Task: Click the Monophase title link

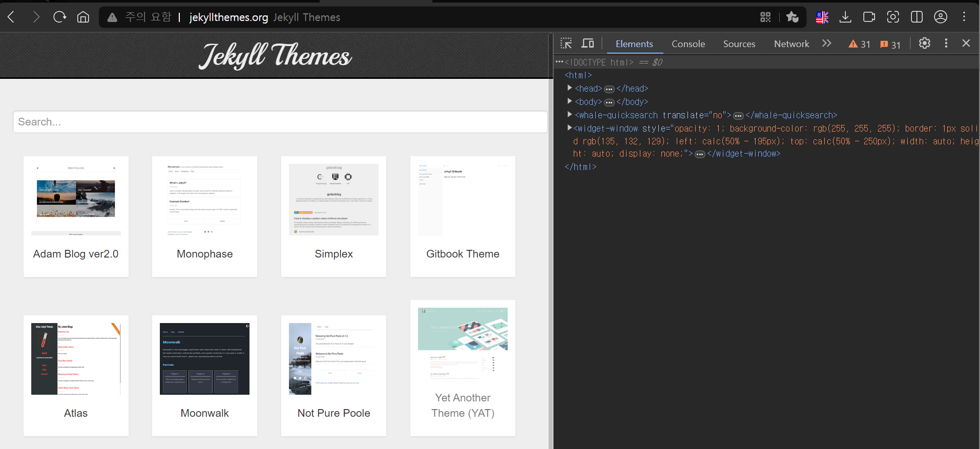Action: (204, 254)
